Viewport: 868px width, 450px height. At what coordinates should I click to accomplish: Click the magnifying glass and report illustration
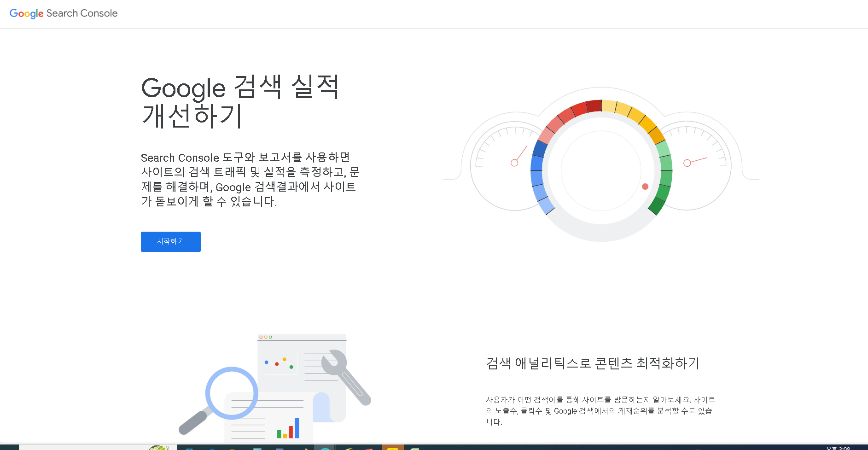click(275, 388)
